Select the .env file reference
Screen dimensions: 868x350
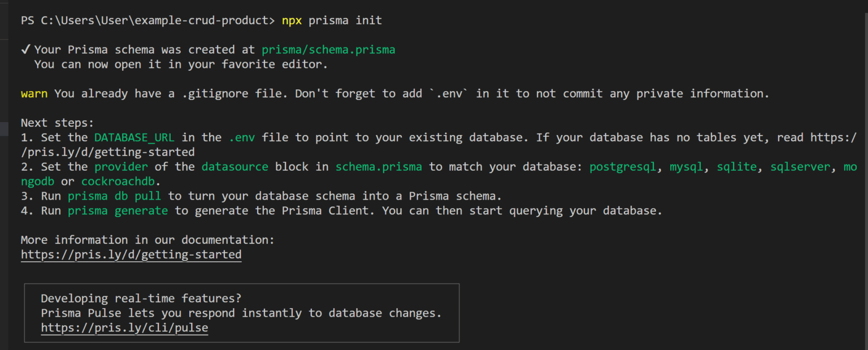point(242,137)
